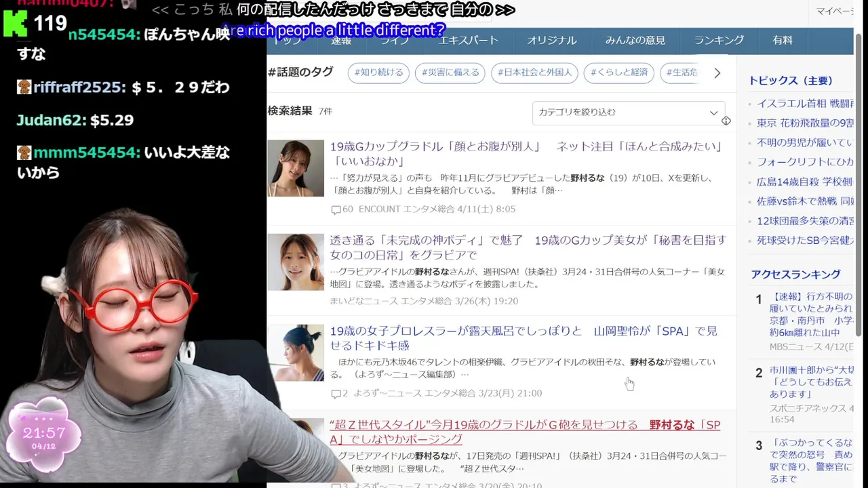Select the #日本社会と外国人 tag chip
This screenshot has width=868, height=488.
[534, 73]
